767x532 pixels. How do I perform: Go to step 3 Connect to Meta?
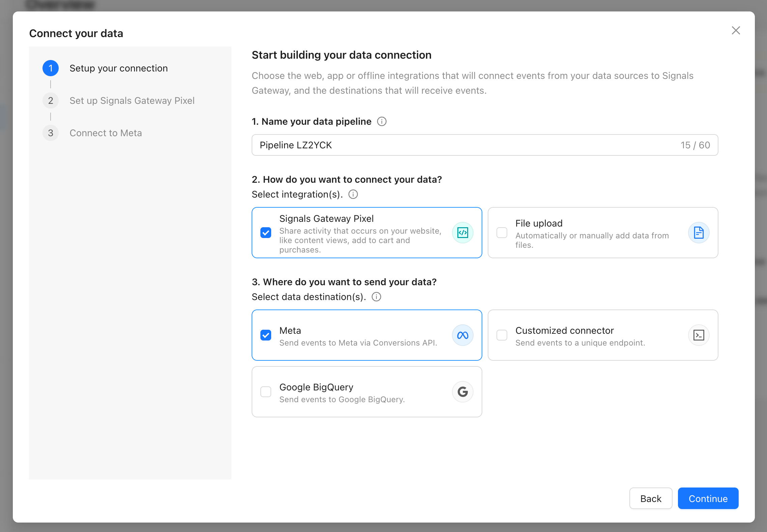pyautogui.click(x=92, y=133)
